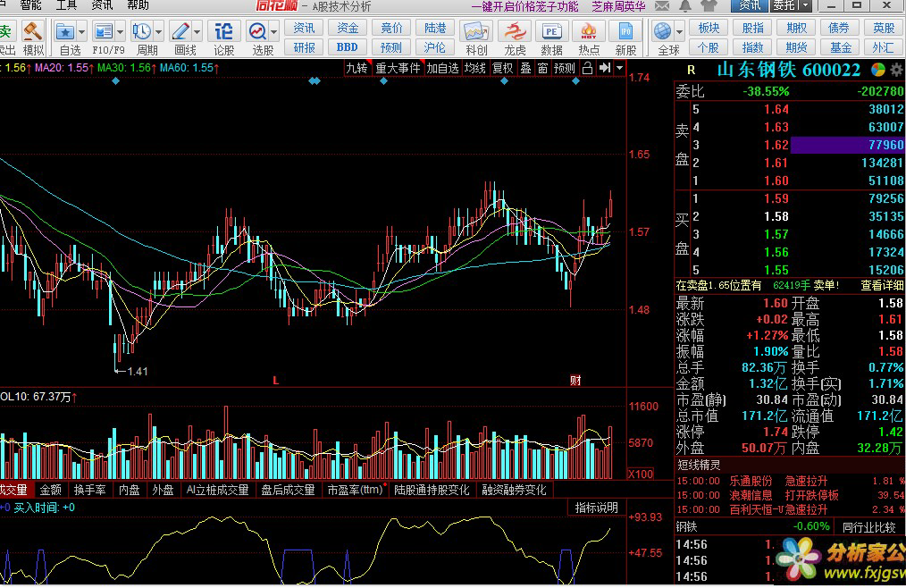Screen dimensions: 906x588
Task: Switch to the AI立桩成交量 tab
Action: (x=217, y=490)
